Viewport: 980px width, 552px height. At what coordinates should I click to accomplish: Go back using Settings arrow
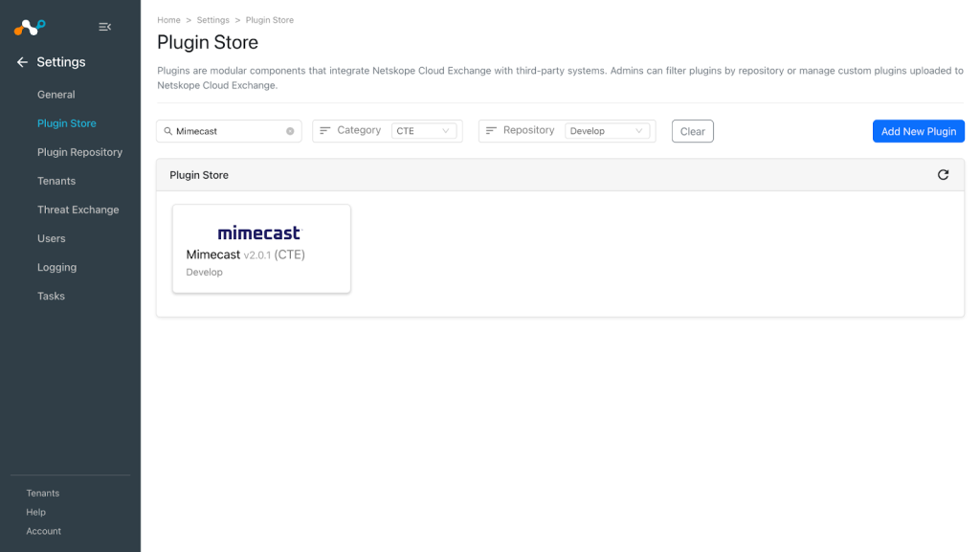click(x=23, y=62)
